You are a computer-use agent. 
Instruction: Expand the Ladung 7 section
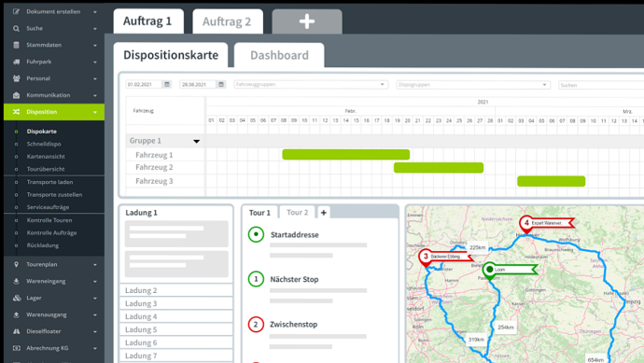(x=176, y=356)
